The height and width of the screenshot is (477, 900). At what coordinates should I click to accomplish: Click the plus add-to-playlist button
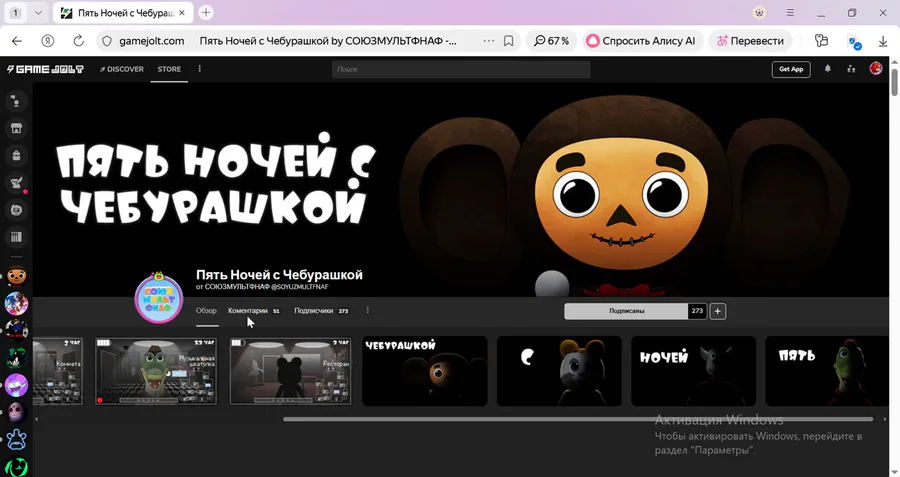click(x=717, y=311)
